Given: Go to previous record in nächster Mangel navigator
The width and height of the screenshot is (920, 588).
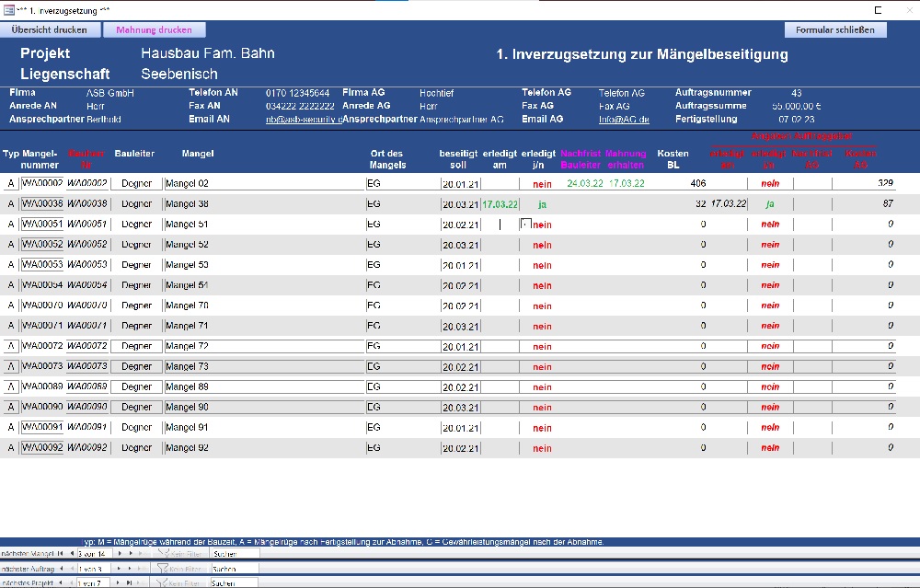Looking at the screenshot, I should (x=72, y=553).
